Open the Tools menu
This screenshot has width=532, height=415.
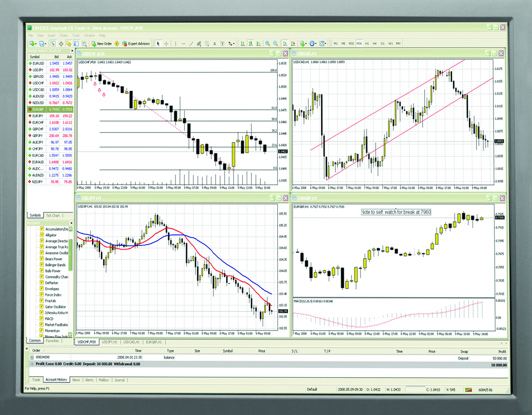tap(76, 36)
